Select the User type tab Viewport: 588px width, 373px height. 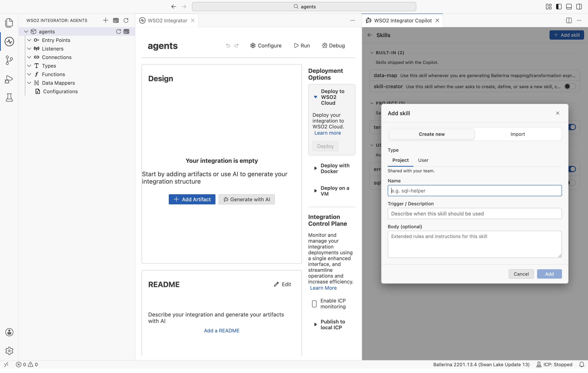(423, 160)
